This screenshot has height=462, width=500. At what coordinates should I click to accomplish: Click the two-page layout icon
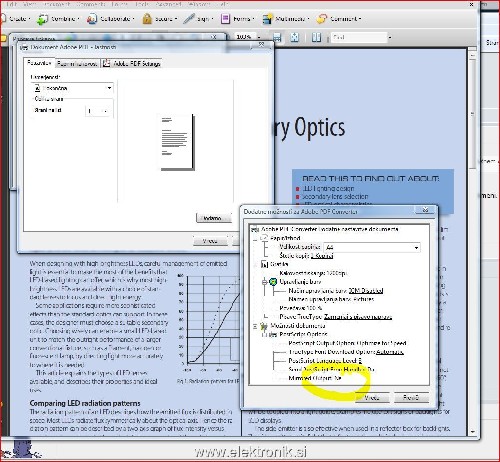coord(316,37)
